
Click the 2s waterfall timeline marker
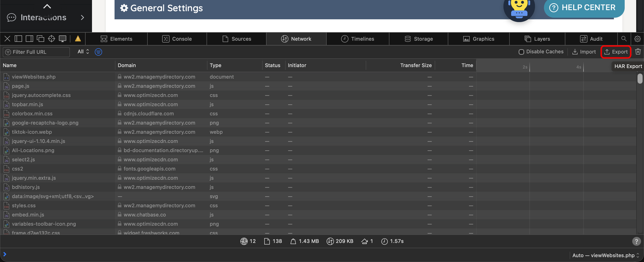(x=525, y=67)
